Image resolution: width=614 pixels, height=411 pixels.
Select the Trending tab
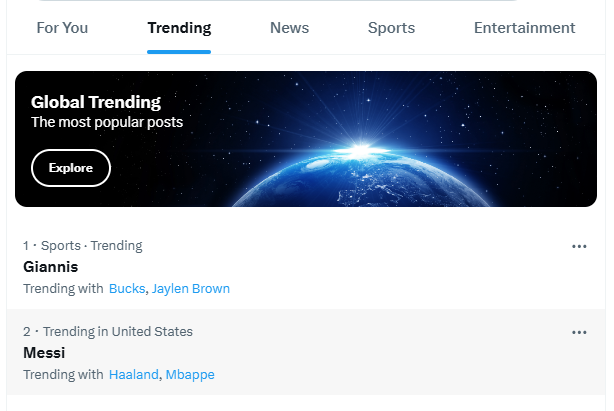(x=179, y=28)
